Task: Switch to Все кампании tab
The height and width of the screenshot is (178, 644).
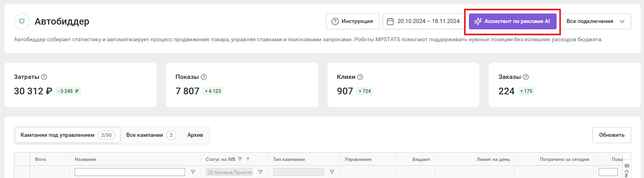Action: pyautogui.click(x=151, y=135)
